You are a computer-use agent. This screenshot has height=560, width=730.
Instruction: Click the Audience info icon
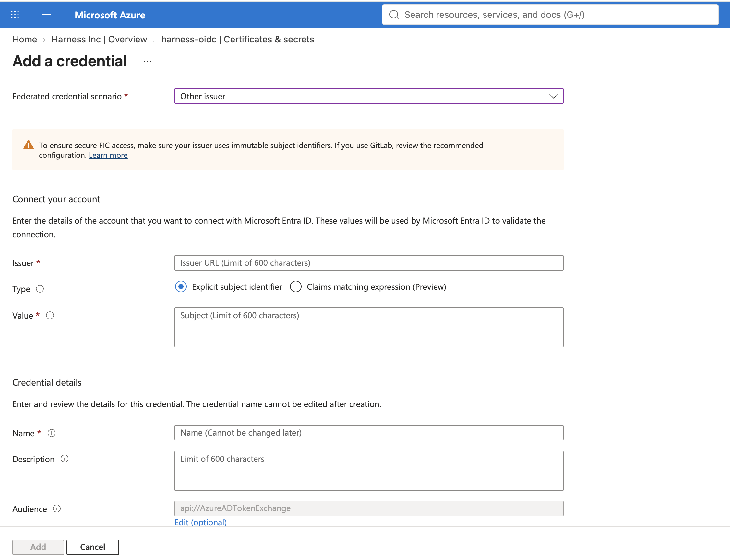[57, 508]
